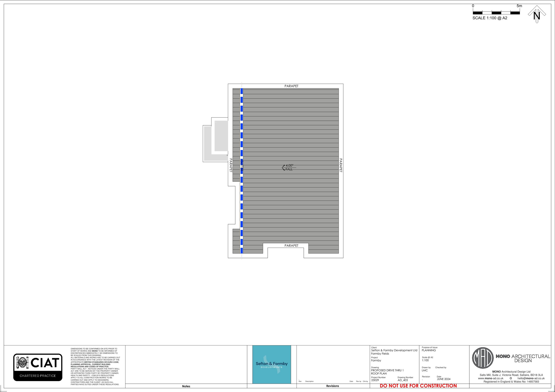The width and height of the screenshot is (555, 392).
Task: Click the Notes section header
Action: click(x=186, y=386)
